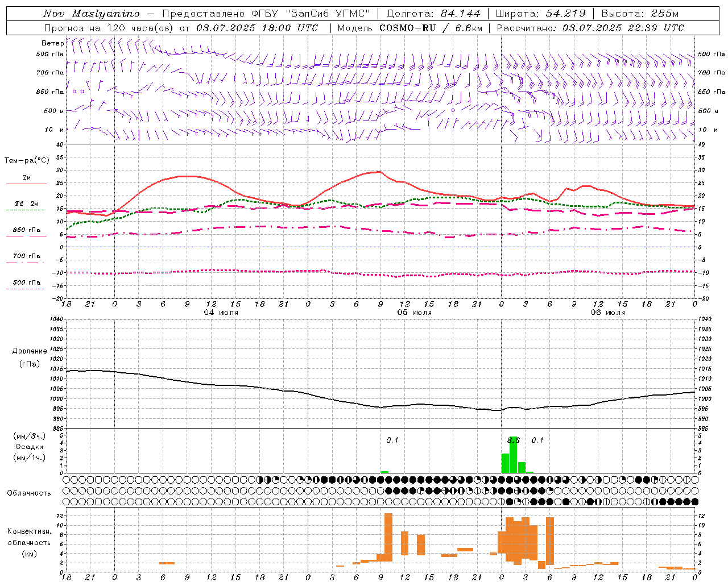Click the 06 июля date label
This screenshot has height=582, width=728.
tap(608, 313)
